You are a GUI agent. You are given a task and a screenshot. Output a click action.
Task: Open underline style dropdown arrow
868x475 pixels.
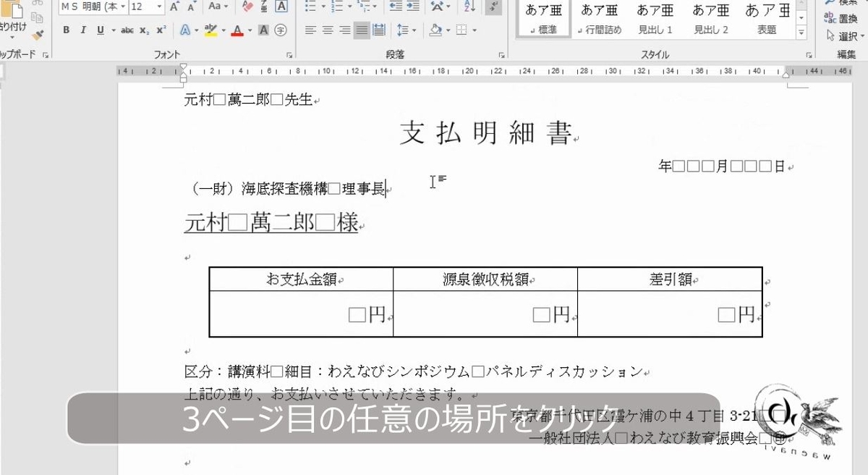pyautogui.click(x=112, y=30)
